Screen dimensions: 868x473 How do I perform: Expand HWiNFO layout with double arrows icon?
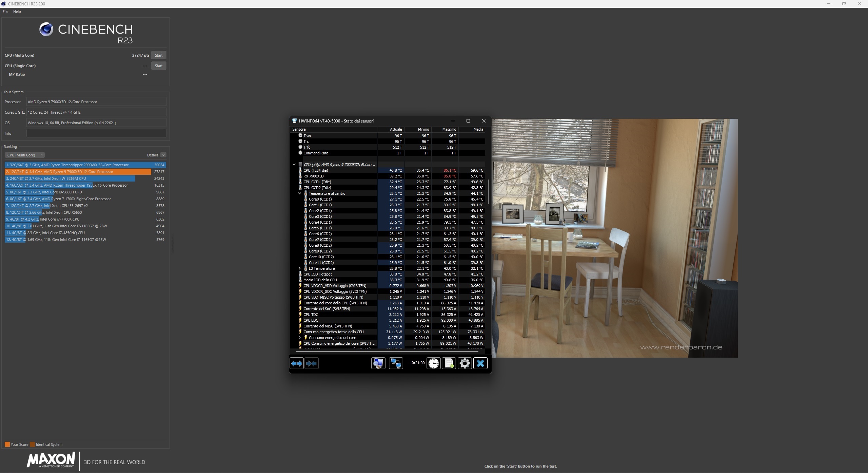[297, 363]
